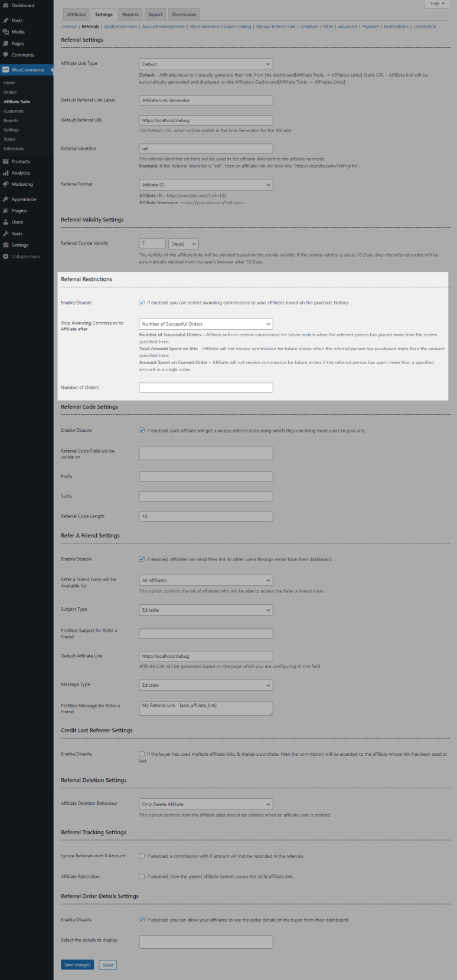Open the Subject Type dropdown

point(206,610)
